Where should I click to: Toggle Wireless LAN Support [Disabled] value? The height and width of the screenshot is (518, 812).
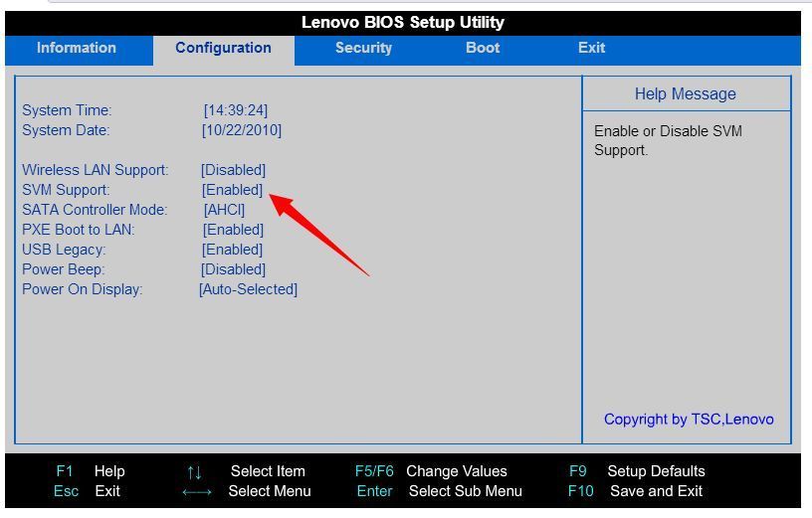point(234,170)
